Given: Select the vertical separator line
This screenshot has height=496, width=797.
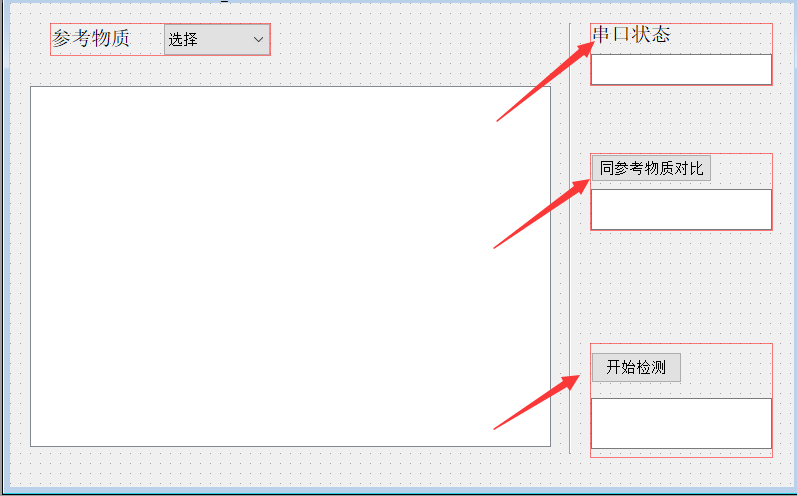Looking at the screenshot, I should tap(570, 238).
